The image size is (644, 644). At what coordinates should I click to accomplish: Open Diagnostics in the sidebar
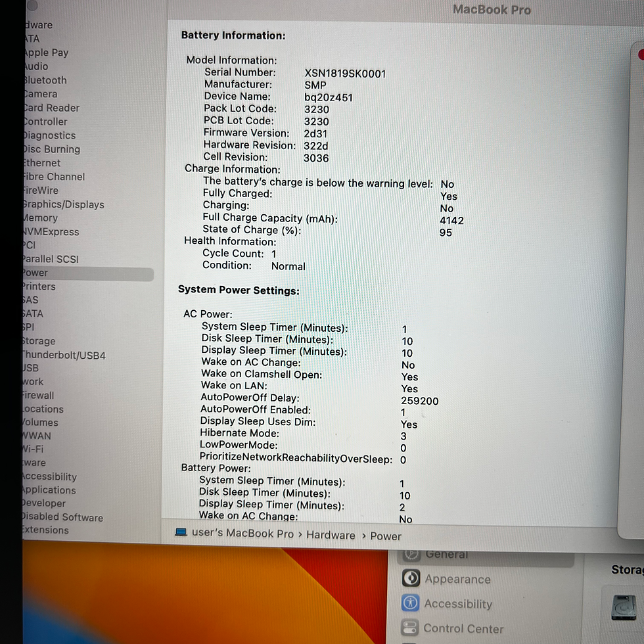click(x=49, y=135)
